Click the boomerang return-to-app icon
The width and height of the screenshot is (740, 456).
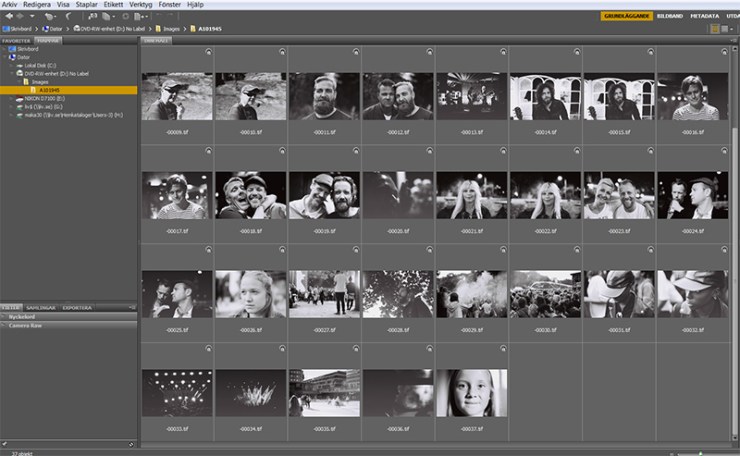pos(68,16)
